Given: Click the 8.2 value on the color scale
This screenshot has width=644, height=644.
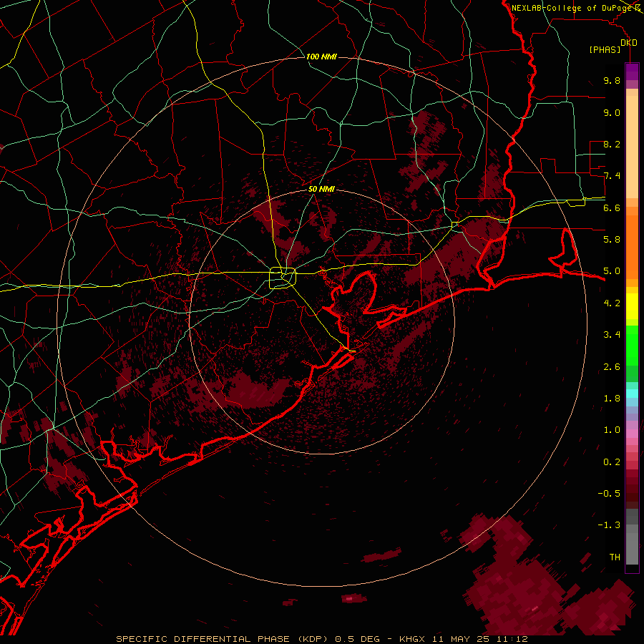Looking at the screenshot, I should (612, 144).
